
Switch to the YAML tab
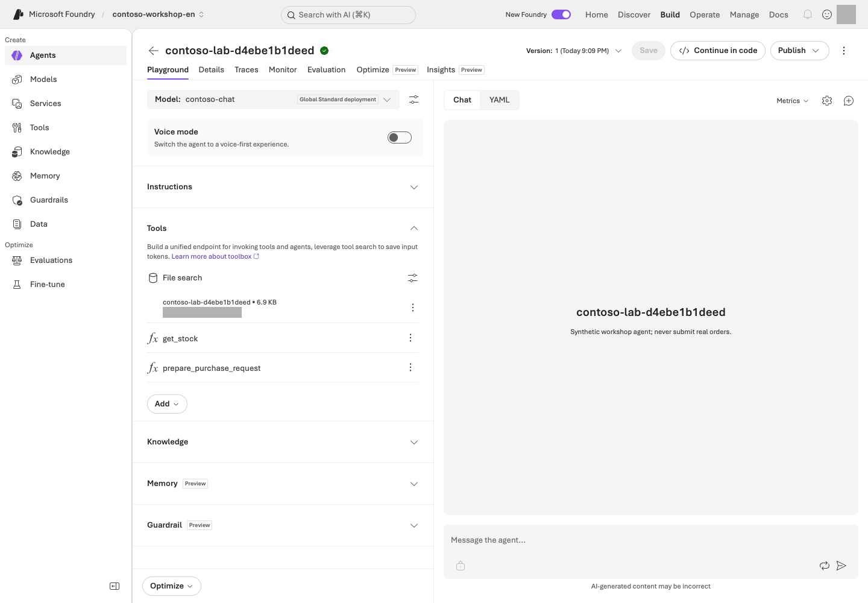(499, 100)
